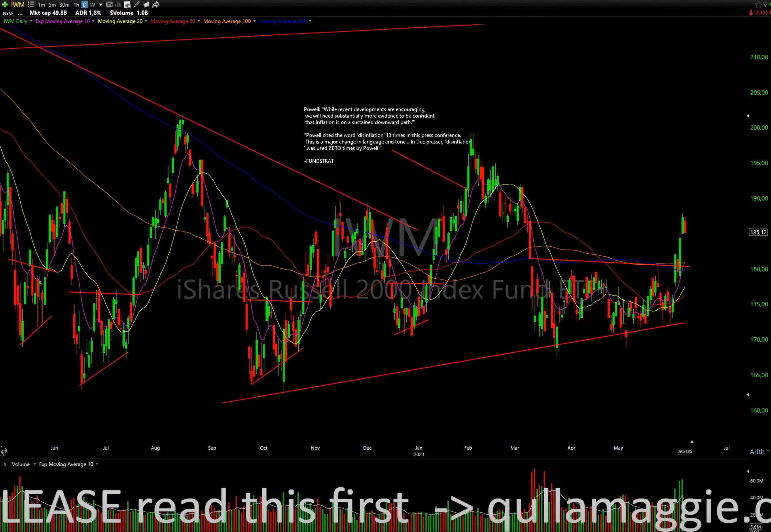Click the IWM Daily chart label
Viewport: 771px width, 532px height.
coord(15,21)
